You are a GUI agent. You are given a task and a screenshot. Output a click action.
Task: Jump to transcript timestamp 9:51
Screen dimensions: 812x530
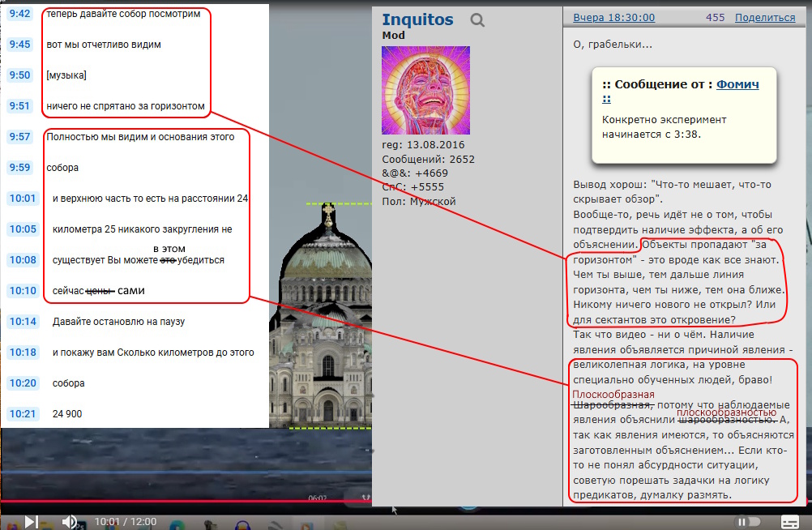[x=19, y=106]
